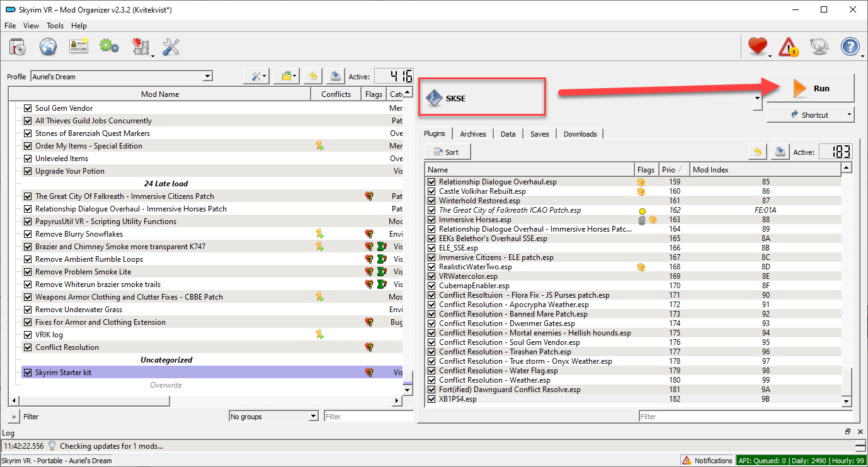Open the warning triangle notifications icon
The width and height of the screenshot is (868, 467).
(x=789, y=47)
